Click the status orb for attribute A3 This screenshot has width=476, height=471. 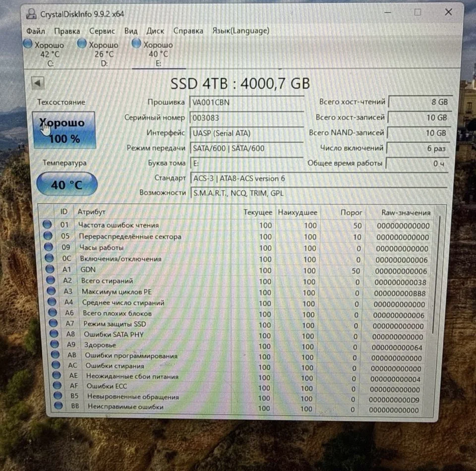[51, 291]
